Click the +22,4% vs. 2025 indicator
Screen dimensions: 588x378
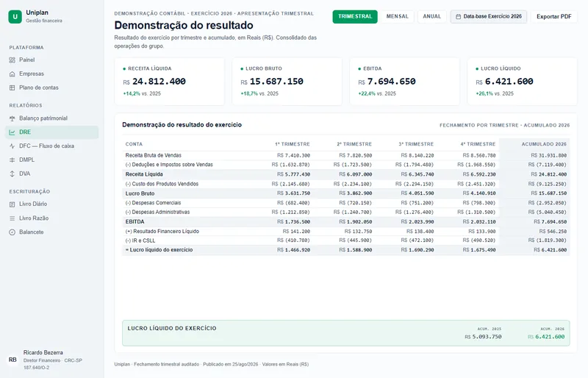[x=377, y=94]
